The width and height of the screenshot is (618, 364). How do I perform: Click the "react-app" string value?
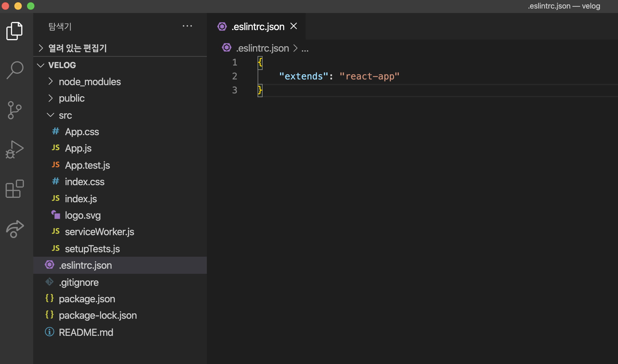(369, 76)
